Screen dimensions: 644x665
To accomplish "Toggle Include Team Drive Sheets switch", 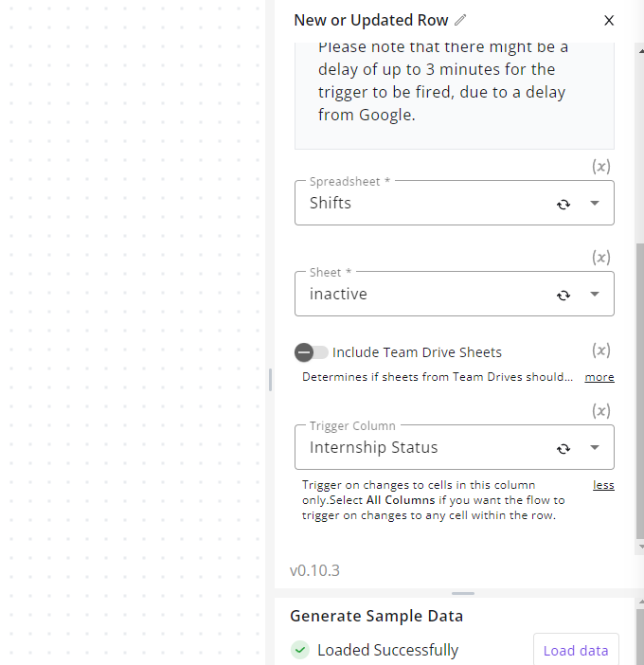I will coord(312,352).
